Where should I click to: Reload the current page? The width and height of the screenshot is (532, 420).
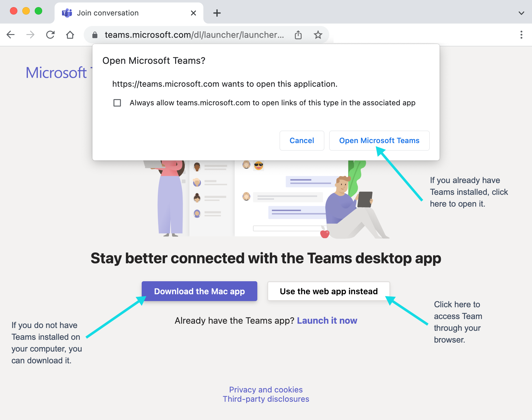click(50, 35)
